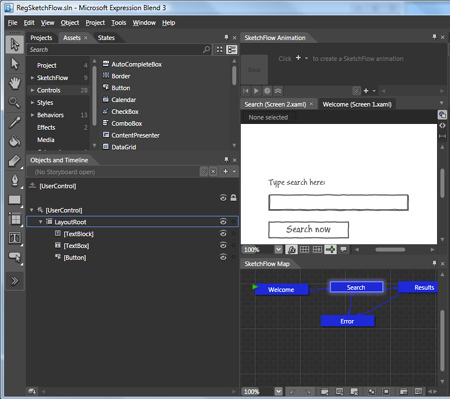Toggle visibility of LayoutRoot
Viewport: 450px width, 399px height.
point(223,222)
